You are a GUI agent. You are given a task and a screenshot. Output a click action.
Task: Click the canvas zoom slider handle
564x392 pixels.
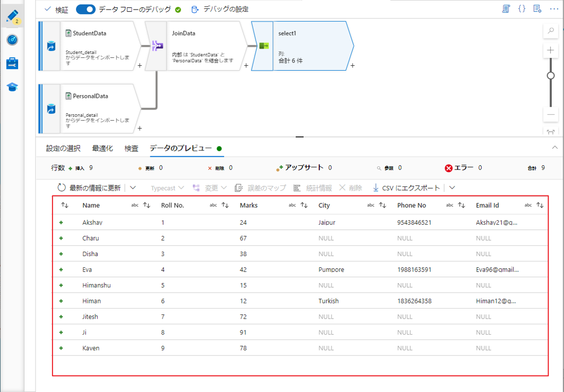[x=551, y=76]
